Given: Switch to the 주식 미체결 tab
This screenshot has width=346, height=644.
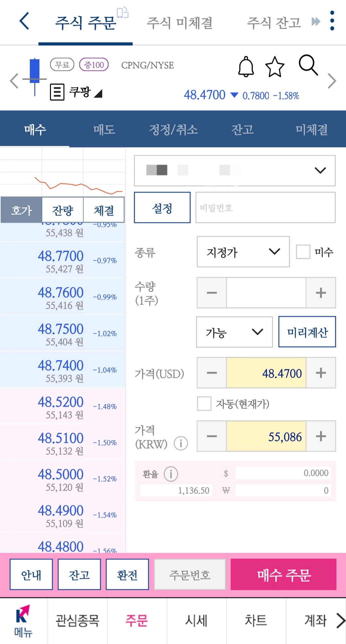Looking at the screenshot, I should (x=180, y=23).
